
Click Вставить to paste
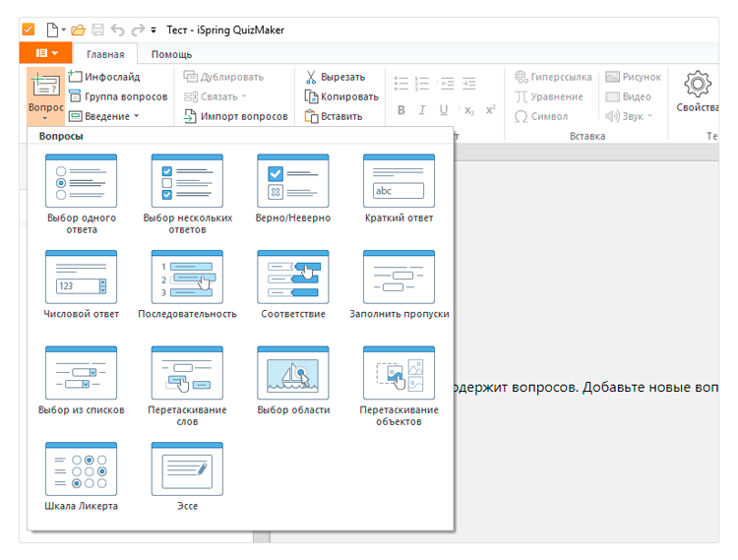(x=334, y=116)
